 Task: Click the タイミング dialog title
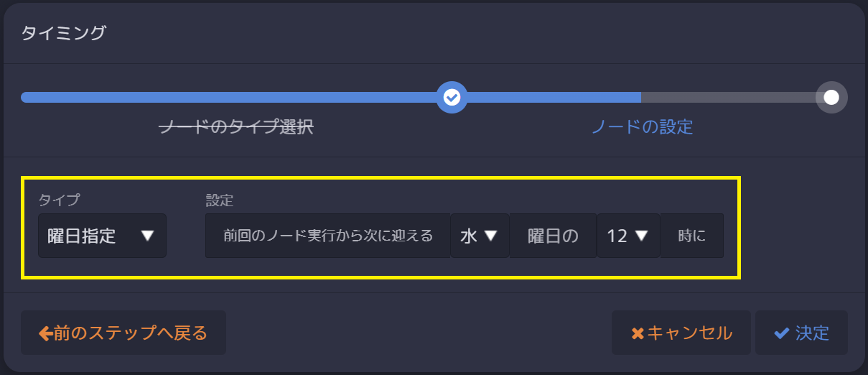63,33
